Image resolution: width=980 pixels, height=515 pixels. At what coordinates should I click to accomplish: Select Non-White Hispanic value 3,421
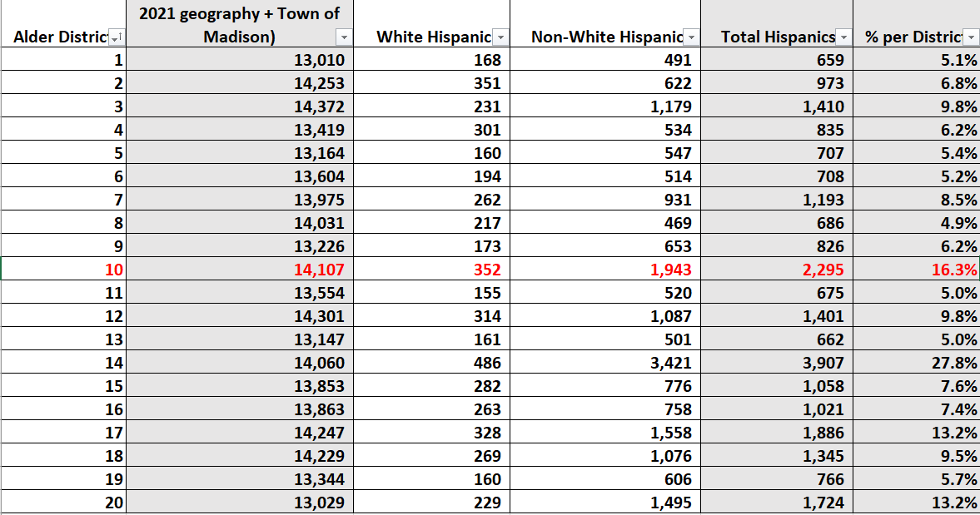[605, 363]
